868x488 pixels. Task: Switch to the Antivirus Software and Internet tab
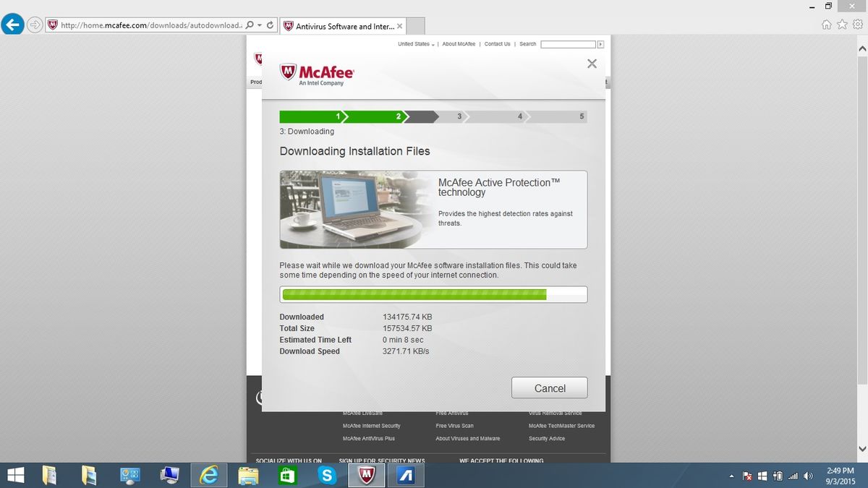coord(340,25)
